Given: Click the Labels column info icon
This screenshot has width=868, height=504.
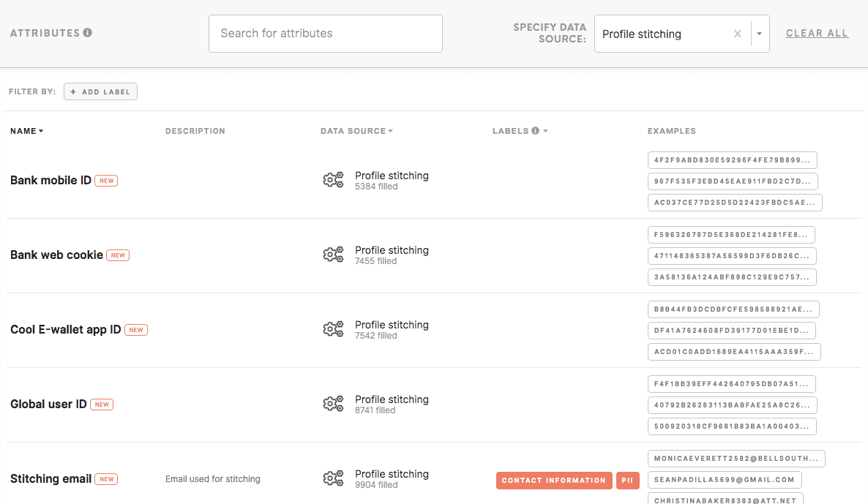Looking at the screenshot, I should point(535,131).
